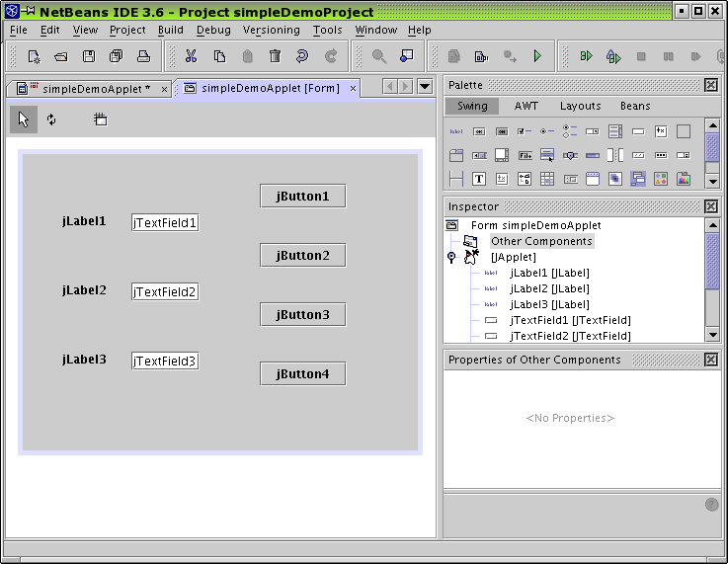Toggle the AWT palette category
Viewport: 728px width, 564px height.
526,106
